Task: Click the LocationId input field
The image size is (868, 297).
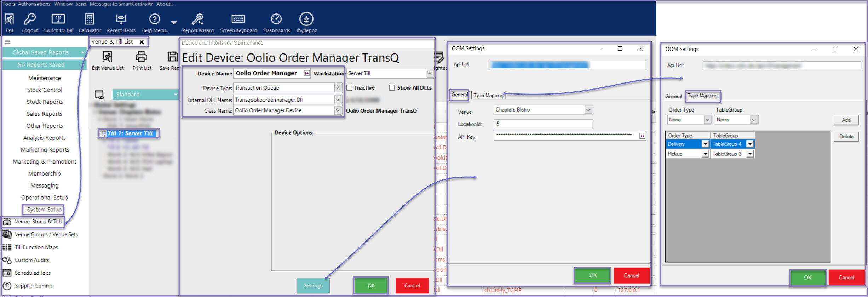Action: coord(543,124)
